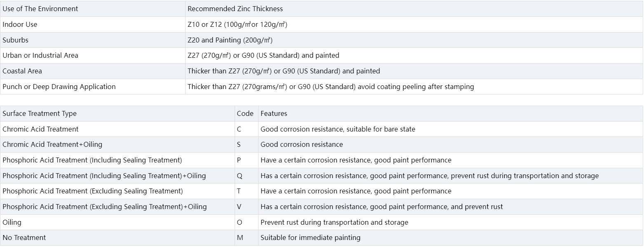The height and width of the screenshot is (247, 644).
Task: Click the 'Z20 and Painting' cell
Action: coord(230,40)
